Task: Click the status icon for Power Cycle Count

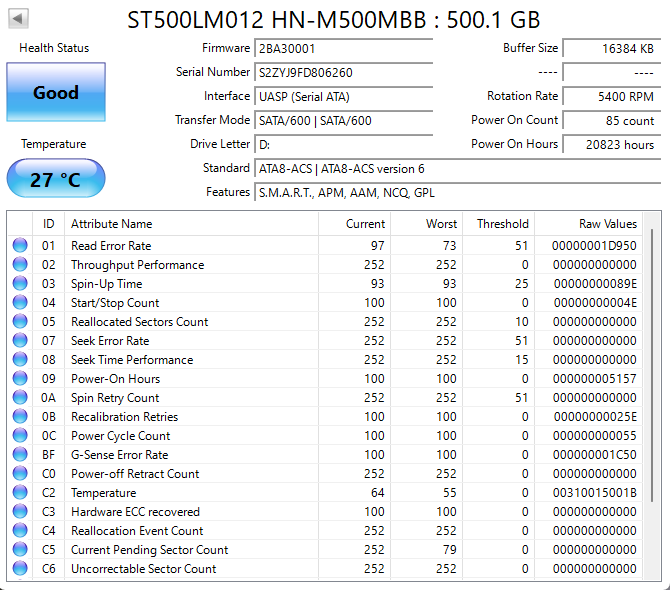Action: [x=20, y=436]
